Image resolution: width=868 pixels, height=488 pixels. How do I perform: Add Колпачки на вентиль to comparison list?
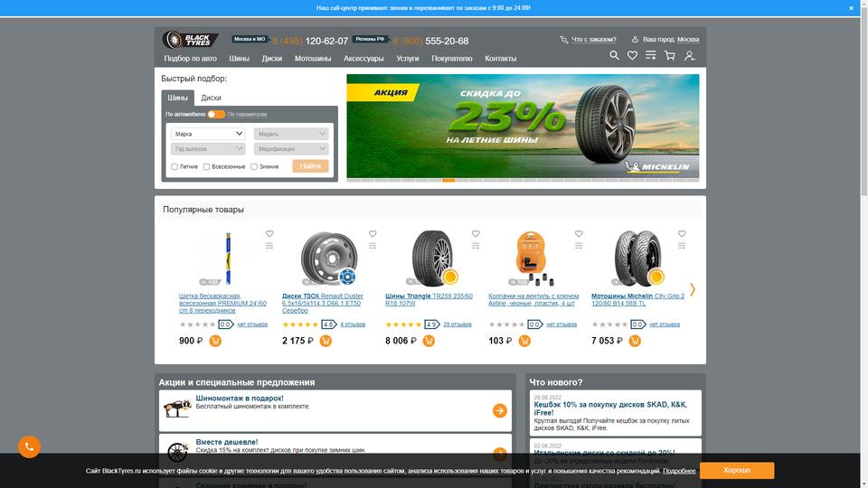coord(579,246)
